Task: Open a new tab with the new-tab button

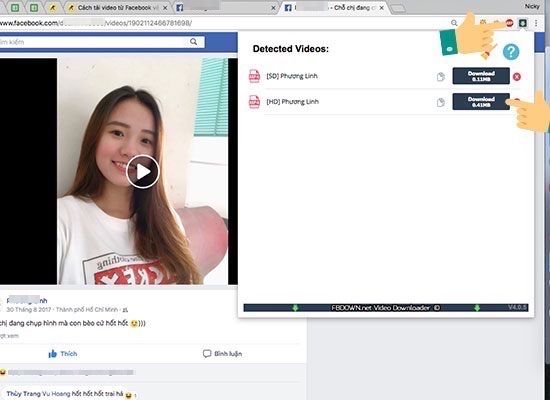Action: tap(398, 8)
